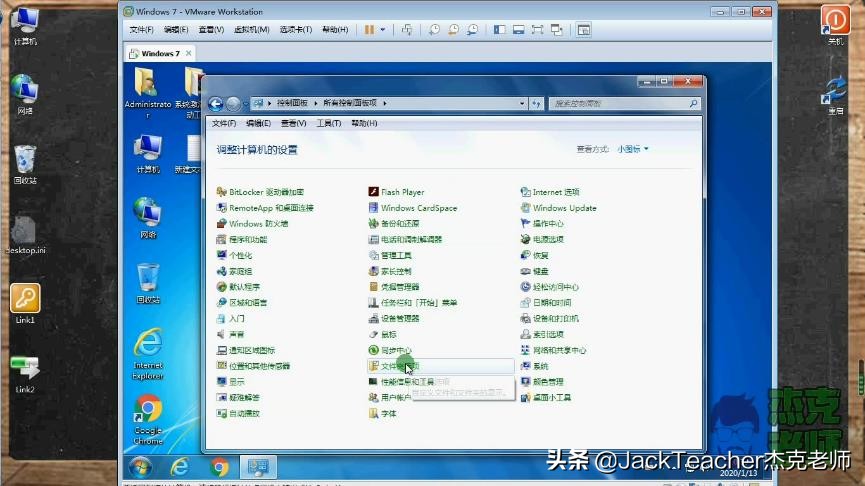Open 管理工具 item
865x486 pixels.
pyautogui.click(x=390, y=255)
